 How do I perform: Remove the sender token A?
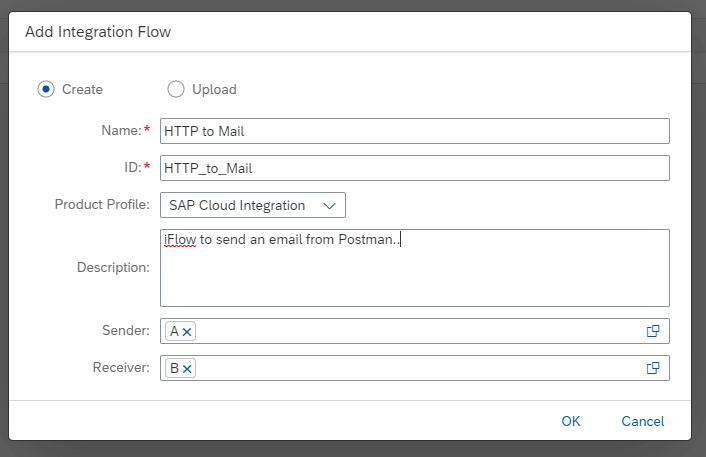coord(187,332)
